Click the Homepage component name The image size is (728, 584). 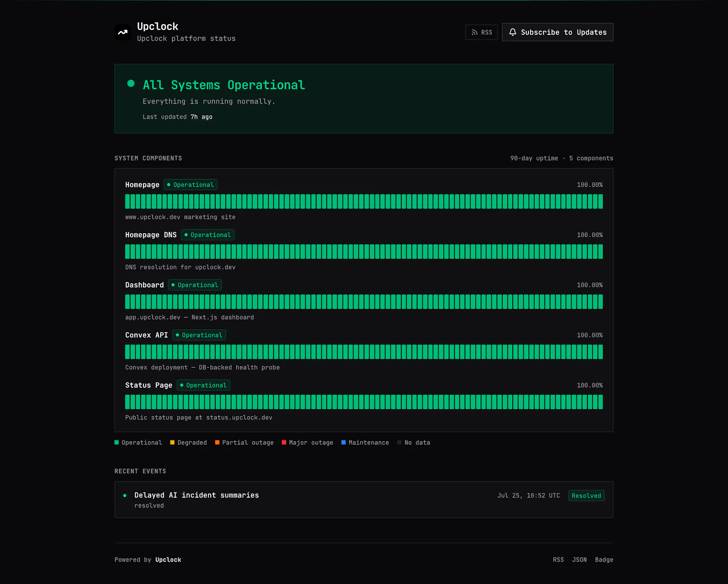coord(142,185)
